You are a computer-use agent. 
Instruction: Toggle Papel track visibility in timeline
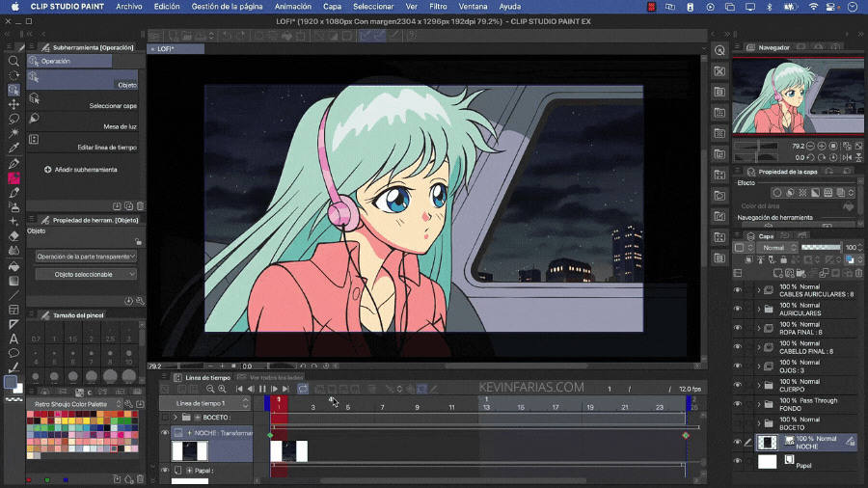point(164,471)
